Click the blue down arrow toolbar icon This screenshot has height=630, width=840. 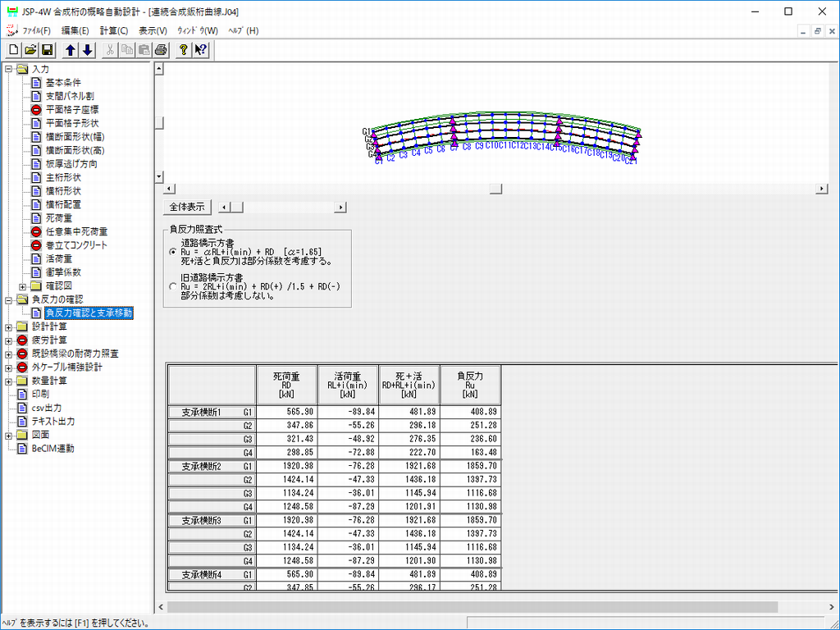tap(88, 50)
